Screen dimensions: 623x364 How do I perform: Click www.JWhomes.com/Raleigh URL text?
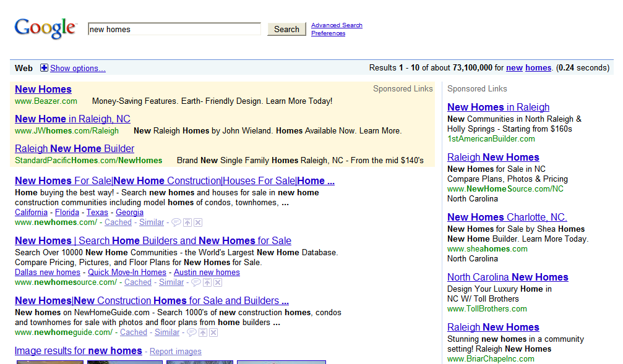pos(67,131)
